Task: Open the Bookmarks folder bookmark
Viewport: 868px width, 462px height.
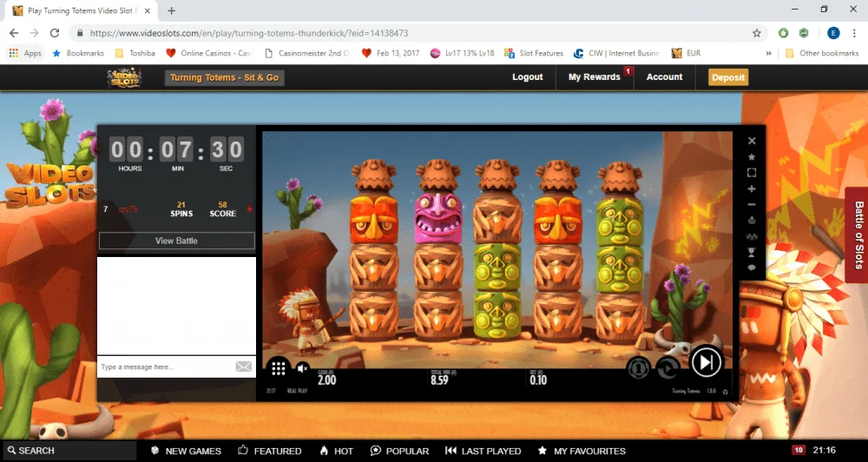Action: (78, 53)
